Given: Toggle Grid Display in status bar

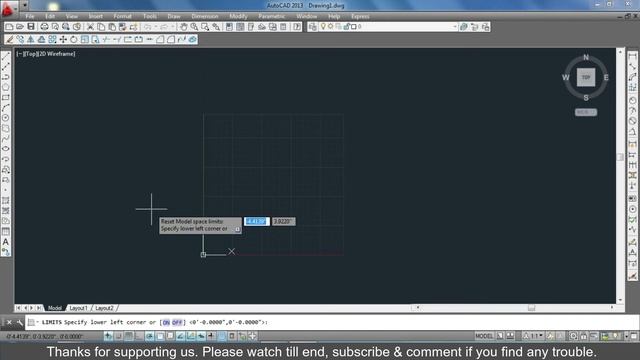Looking at the screenshot, I should pos(129,336).
